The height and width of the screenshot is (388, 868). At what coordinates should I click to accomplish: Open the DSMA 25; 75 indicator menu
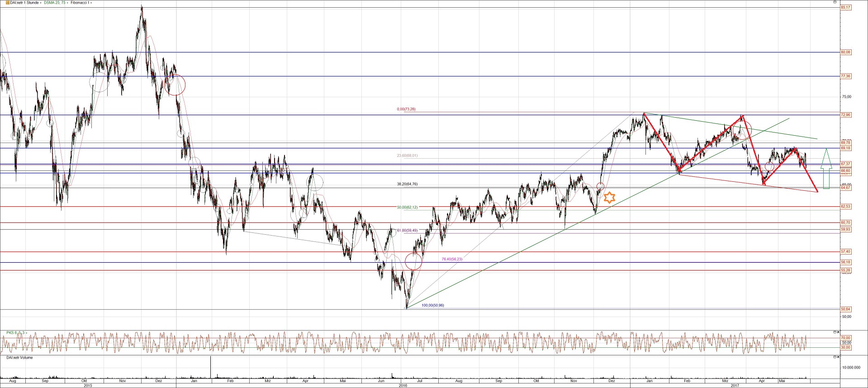pyautogui.click(x=56, y=3)
